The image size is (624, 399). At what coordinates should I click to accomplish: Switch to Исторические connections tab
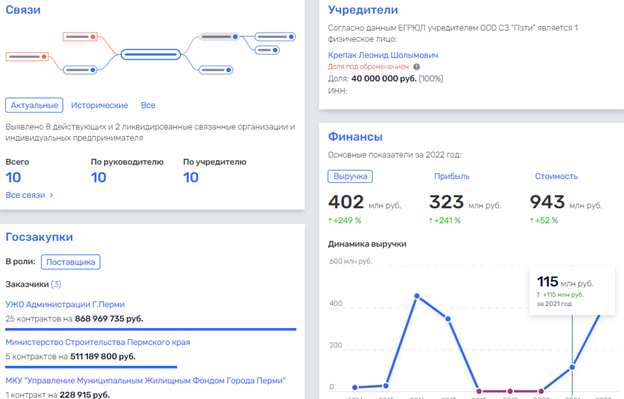coord(99,105)
